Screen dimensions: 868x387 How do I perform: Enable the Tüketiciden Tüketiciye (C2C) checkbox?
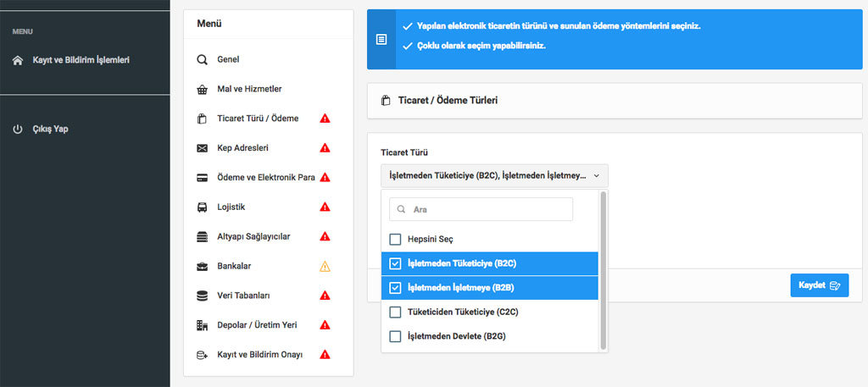click(395, 312)
